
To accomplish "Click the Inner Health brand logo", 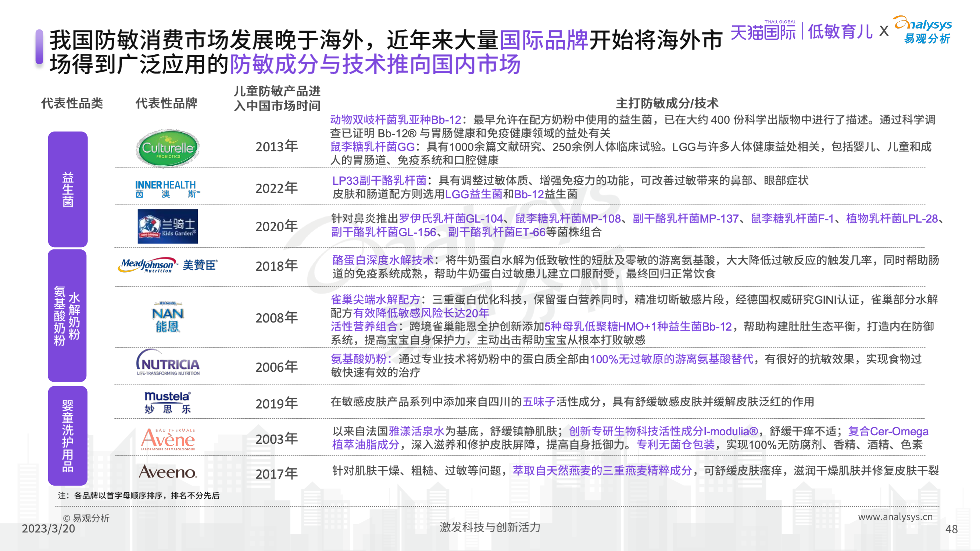I will coord(167,189).
